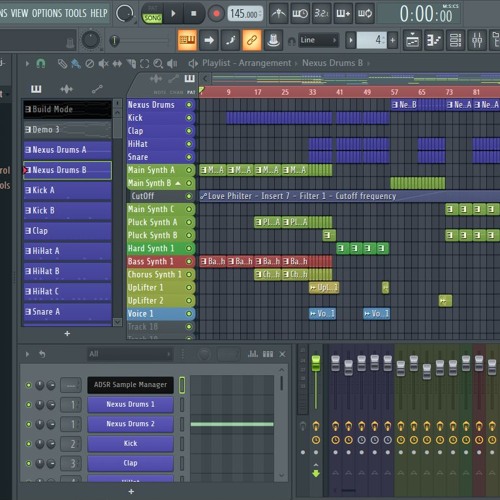The width and height of the screenshot is (500, 500).
Task: Select the playlist Draw pencil tool
Action: [62, 63]
